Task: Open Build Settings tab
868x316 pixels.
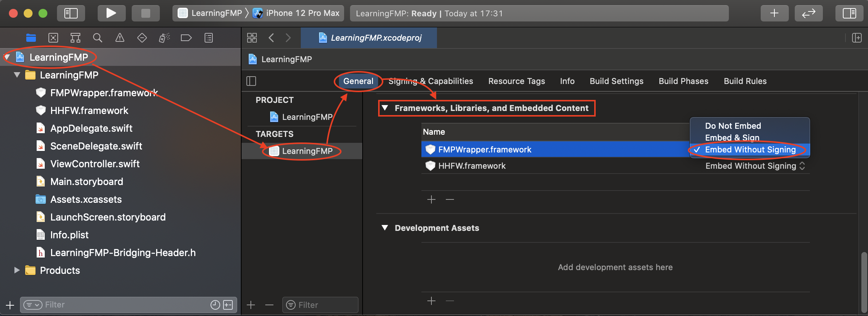Action: tap(616, 81)
